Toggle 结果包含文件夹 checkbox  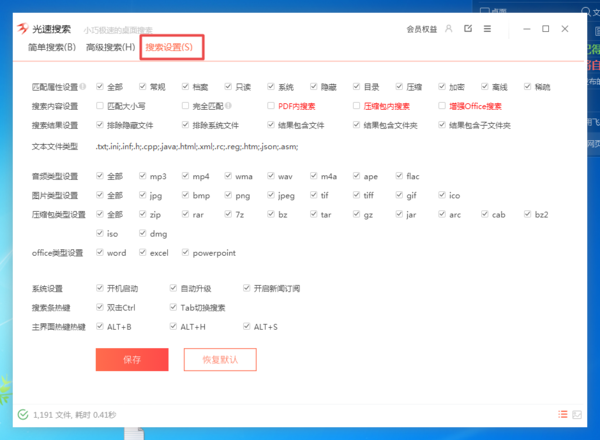click(356, 125)
